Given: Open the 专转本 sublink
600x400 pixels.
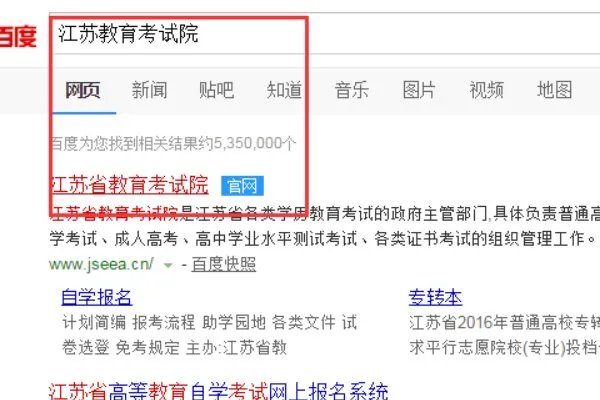Looking at the screenshot, I should 435,297.
